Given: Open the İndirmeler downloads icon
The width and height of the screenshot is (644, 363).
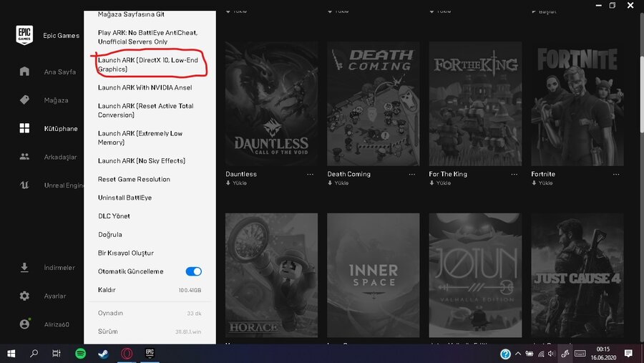Looking at the screenshot, I should (24, 267).
